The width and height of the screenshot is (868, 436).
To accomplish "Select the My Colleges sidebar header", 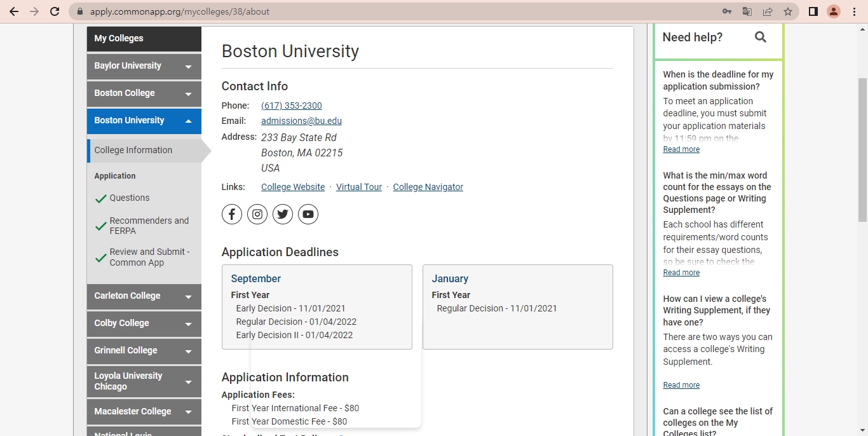I will (144, 39).
